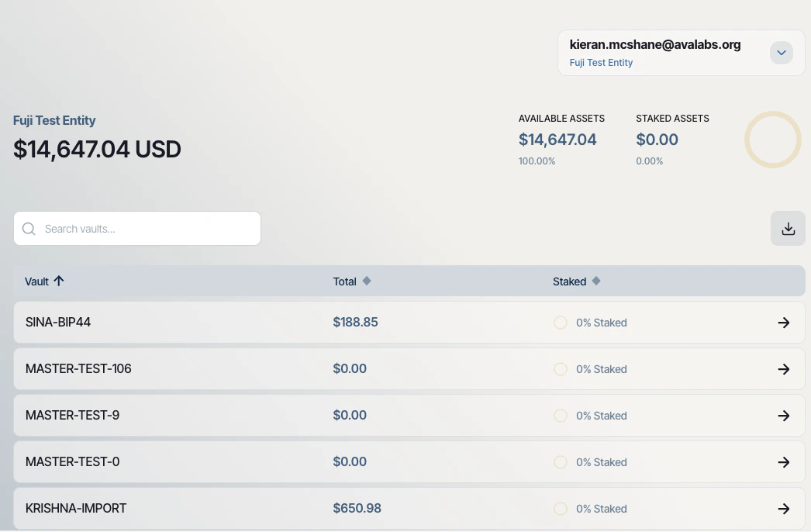Open SINA-BIP44 vault via arrow
This screenshot has height=532, width=811.
pyautogui.click(x=784, y=323)
